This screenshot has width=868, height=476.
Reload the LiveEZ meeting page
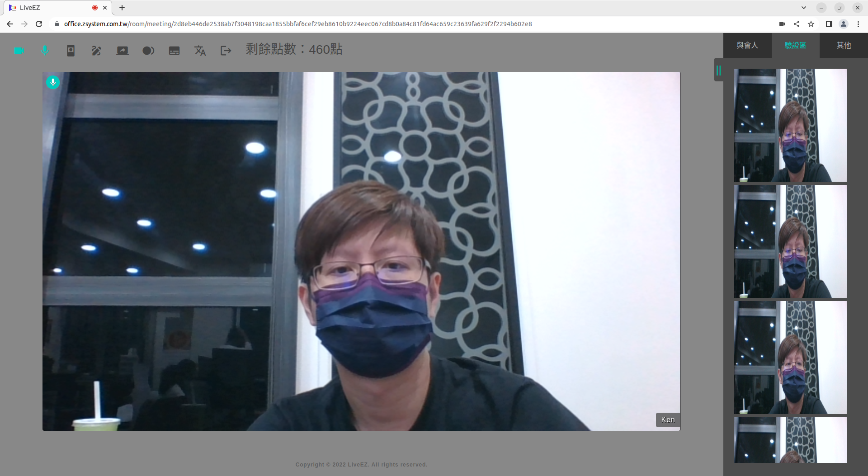pyautogui.click(x=39, y=24)
